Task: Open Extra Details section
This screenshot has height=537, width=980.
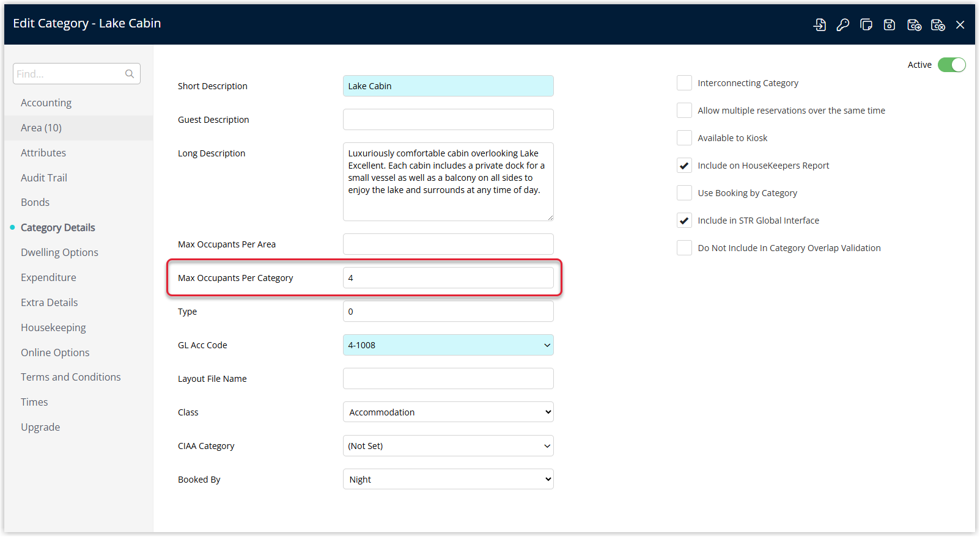Action: 50,302
